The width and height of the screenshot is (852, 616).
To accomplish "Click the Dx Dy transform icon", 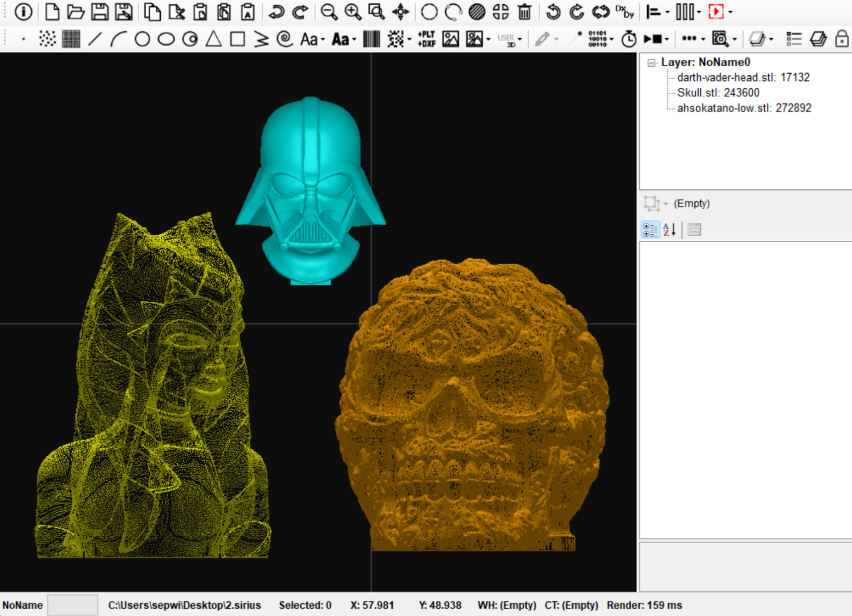I will point(624,11).
